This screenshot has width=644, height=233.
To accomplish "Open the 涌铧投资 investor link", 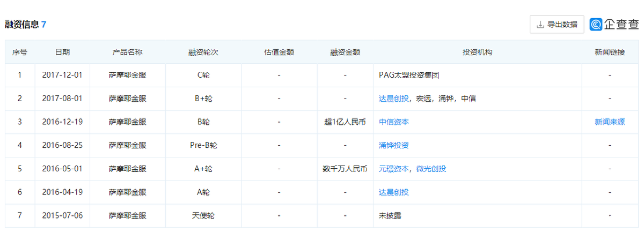I will 394,146.
